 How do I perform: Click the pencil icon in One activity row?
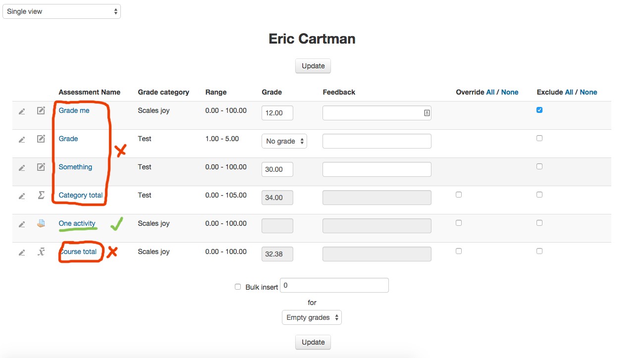[x=22, y=224]
